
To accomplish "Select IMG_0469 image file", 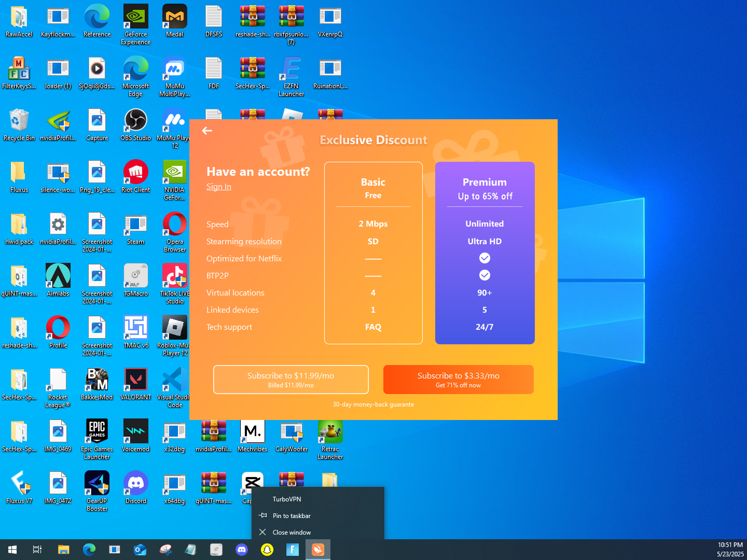I will click(58, 437).
